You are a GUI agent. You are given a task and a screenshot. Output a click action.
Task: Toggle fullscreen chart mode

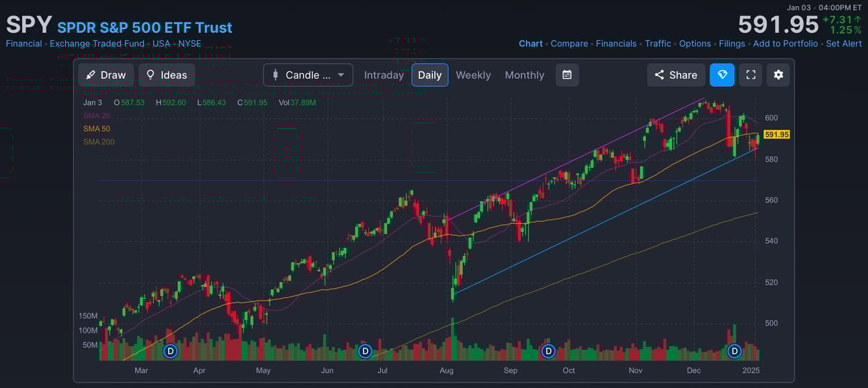click(x=750, y=75)
